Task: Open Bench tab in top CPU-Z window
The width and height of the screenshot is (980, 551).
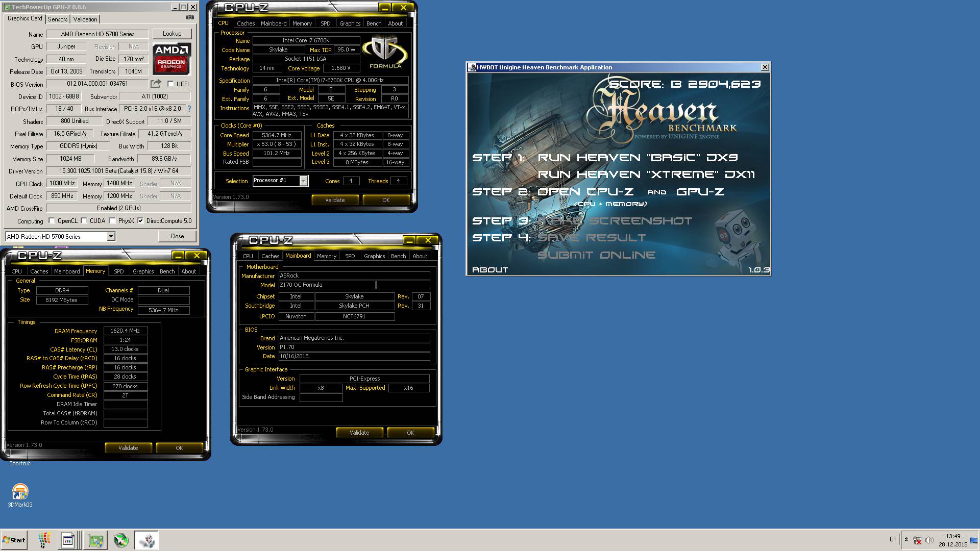Action: click(374, 23)
